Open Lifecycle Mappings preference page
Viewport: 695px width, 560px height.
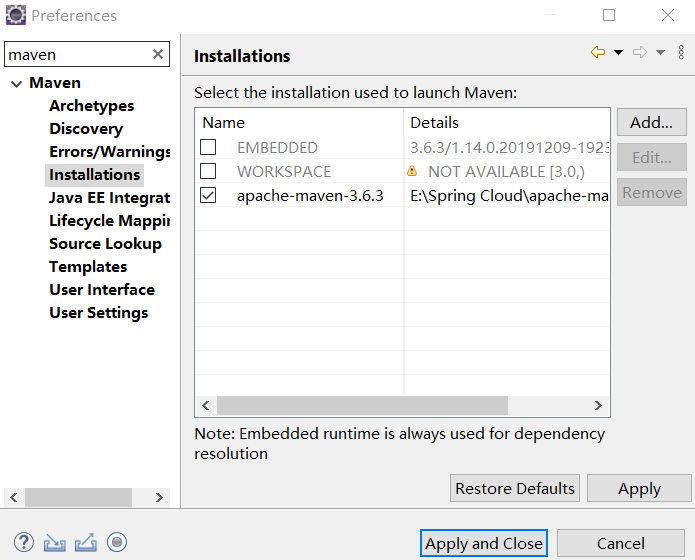pos(109,221)
